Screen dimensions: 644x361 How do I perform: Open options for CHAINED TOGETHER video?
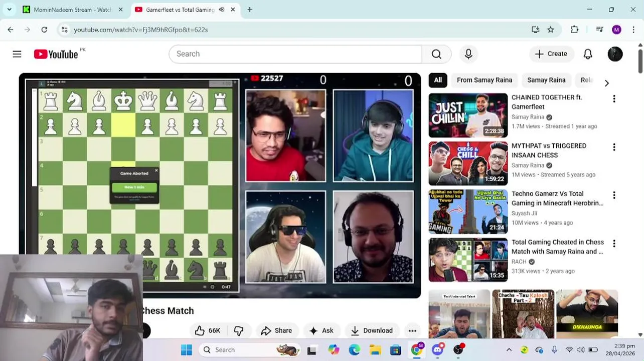pos(614,99)
